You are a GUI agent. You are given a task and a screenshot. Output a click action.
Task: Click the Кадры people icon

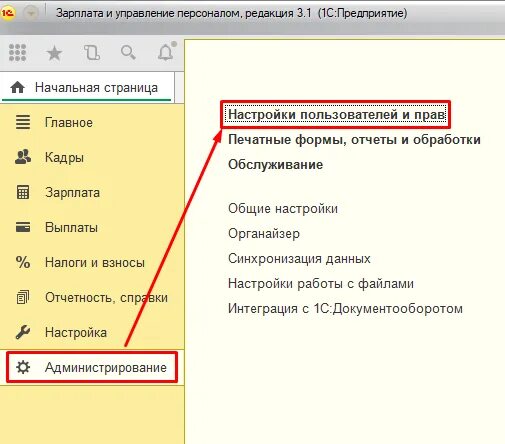[23, 157]
